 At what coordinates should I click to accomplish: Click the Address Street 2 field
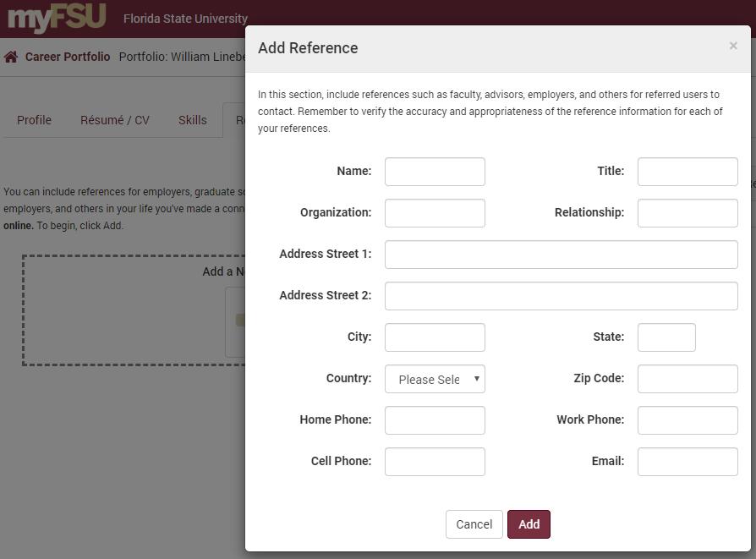(x=561, y=296)
